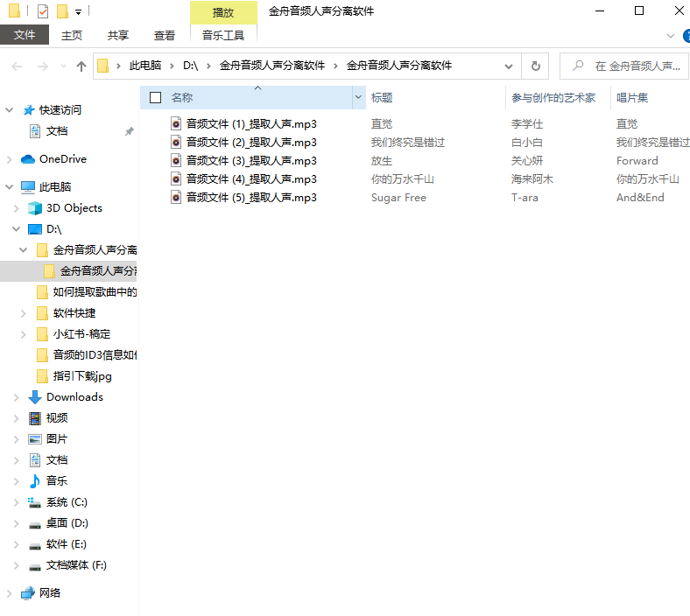Open the 指引下载jpg folder
Viewport: 690px width, 616px height.
pyautogui.click(x=82, y=376)
